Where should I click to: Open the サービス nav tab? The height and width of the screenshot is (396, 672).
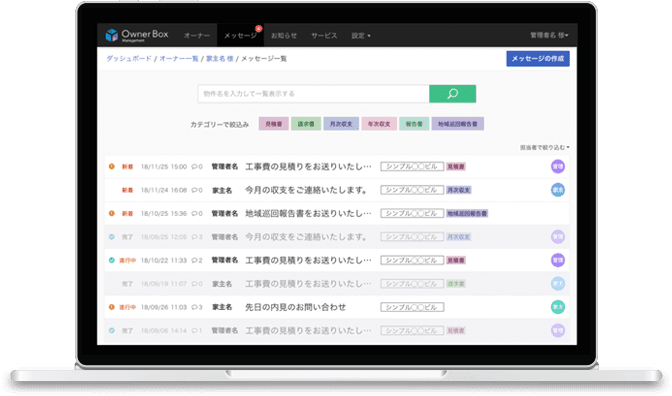[x=324, y=36]
